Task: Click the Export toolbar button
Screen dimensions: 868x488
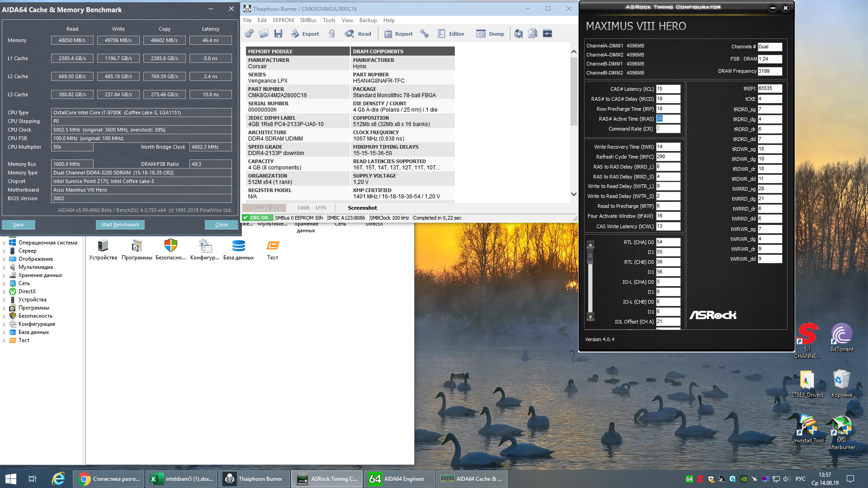Action: pos(305,33)
